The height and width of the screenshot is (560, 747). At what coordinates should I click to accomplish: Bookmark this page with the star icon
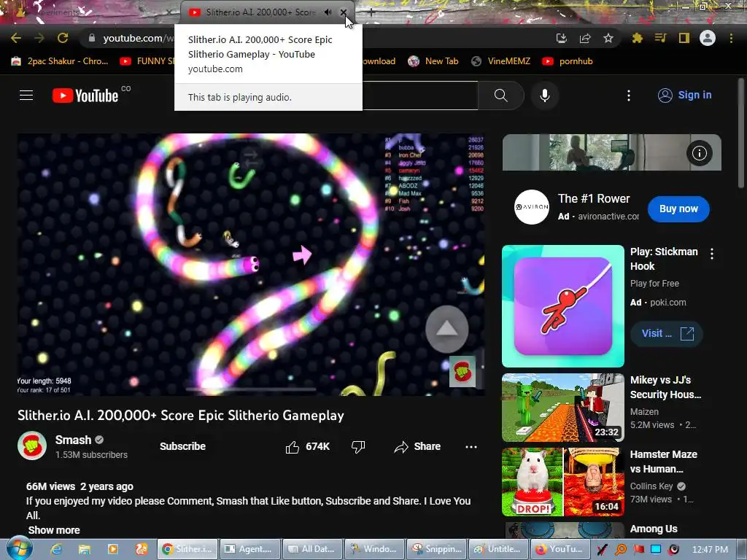608,38
